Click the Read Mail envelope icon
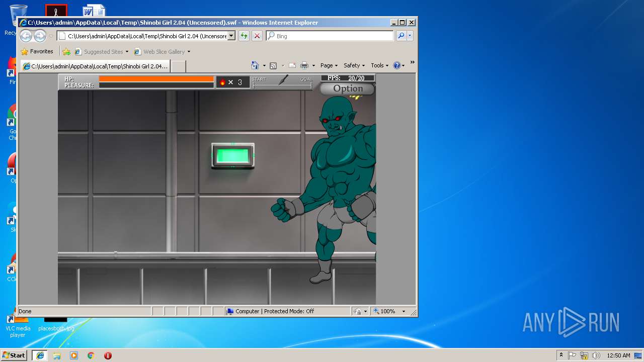This screenshot has height=362, width=644. pos(292,65)
